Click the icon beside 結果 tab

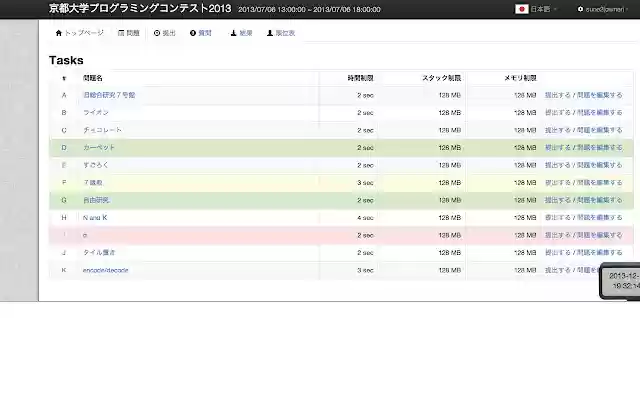(233, 33)
